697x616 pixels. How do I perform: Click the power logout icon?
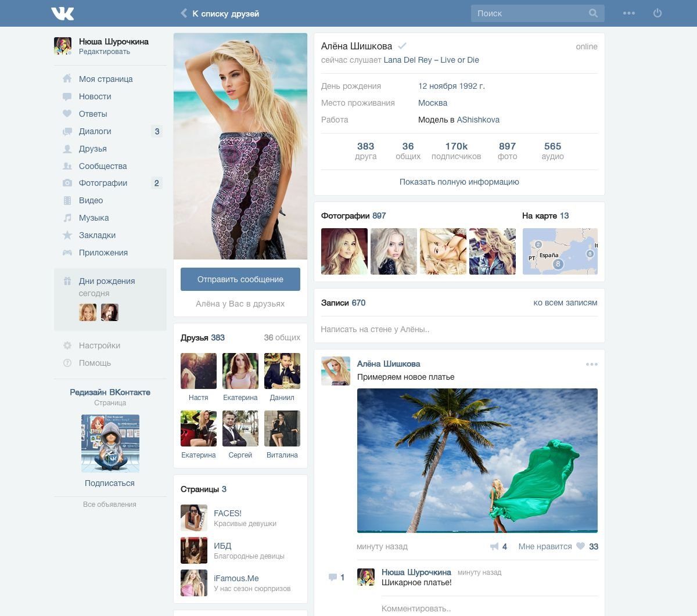658,13
